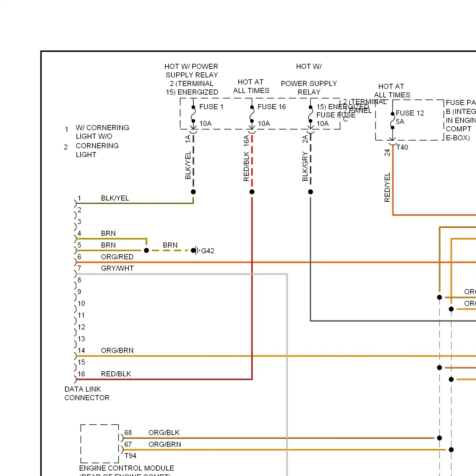Select the "T40" connector label

pos(402,148)
